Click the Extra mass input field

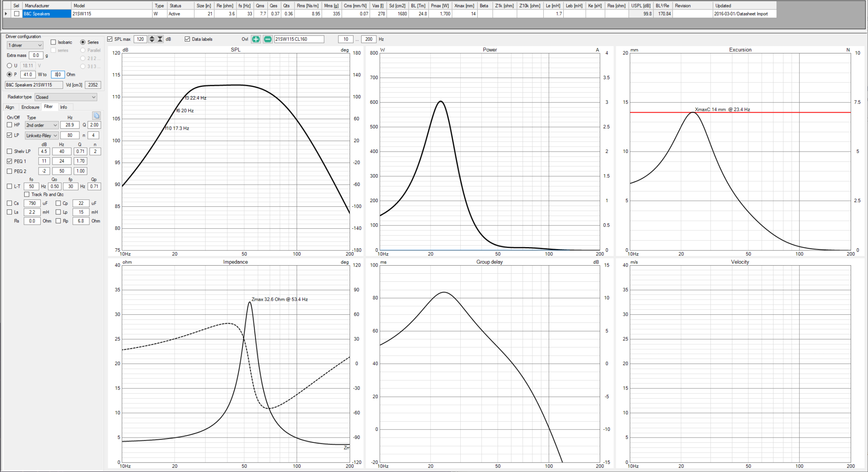pos(36,55)
